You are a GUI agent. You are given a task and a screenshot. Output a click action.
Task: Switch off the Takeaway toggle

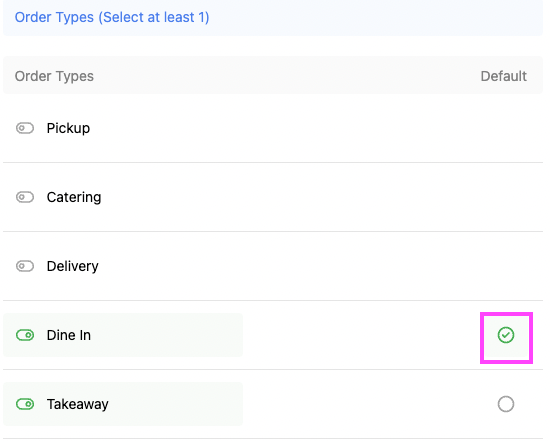coord(25,404)
